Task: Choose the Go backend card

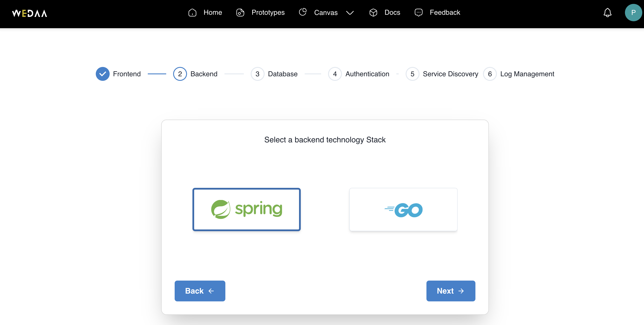Action: tap(403, 210)
